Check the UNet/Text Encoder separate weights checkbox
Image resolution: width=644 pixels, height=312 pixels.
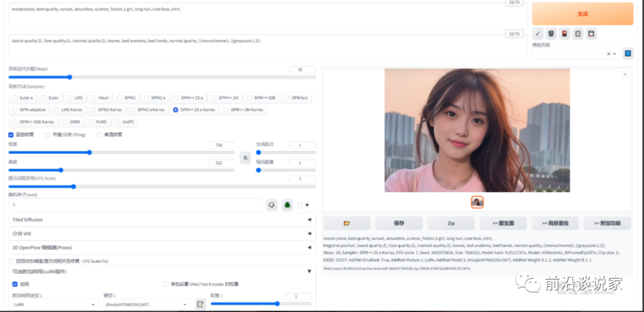pos(166,284)
